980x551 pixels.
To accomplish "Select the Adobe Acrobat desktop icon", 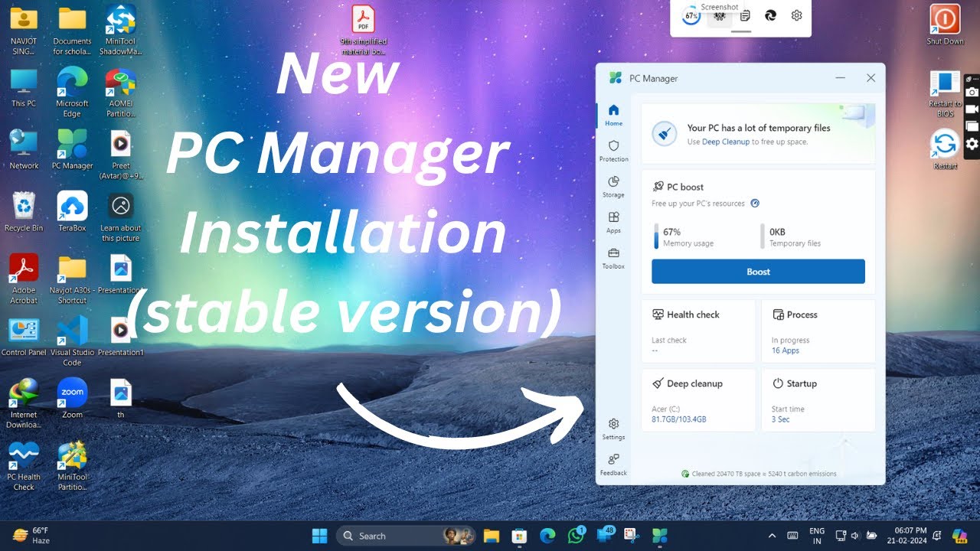I will pyautogui.click(x=24, y=279).
